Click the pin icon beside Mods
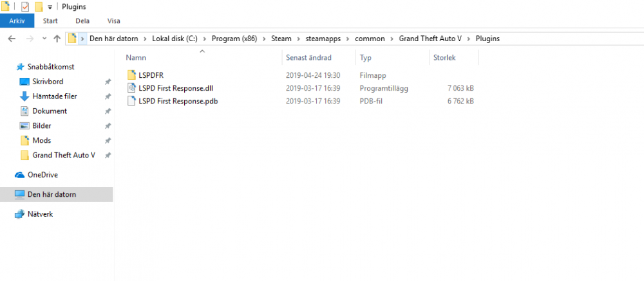 tap(108, 141)
